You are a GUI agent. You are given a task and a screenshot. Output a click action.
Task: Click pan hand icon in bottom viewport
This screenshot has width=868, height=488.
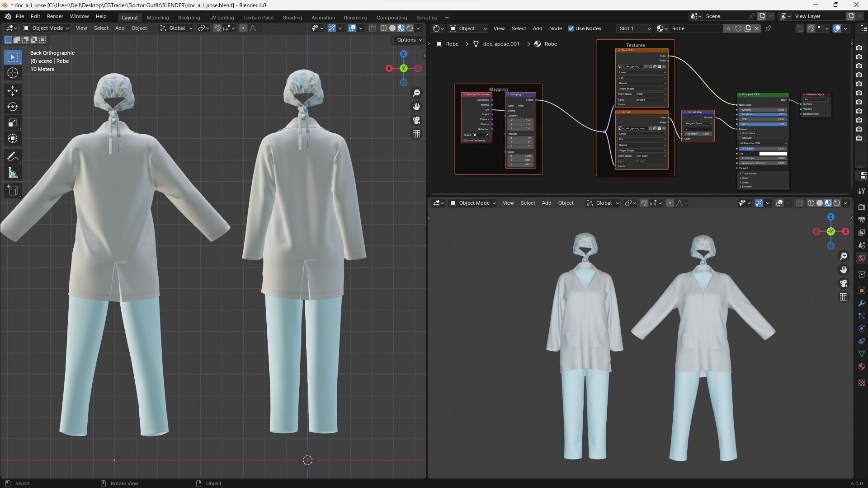pyautogui.click(x=844, y=270)
